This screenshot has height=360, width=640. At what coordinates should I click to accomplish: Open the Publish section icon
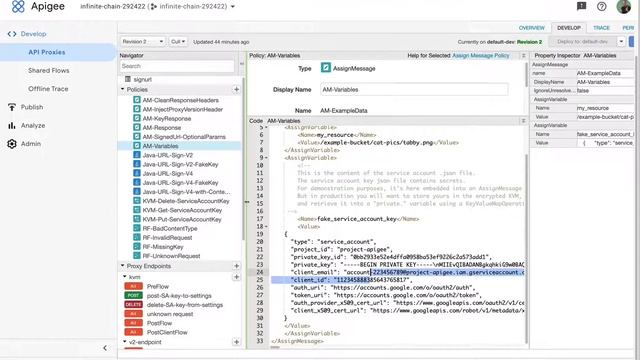tap(12, 107)
